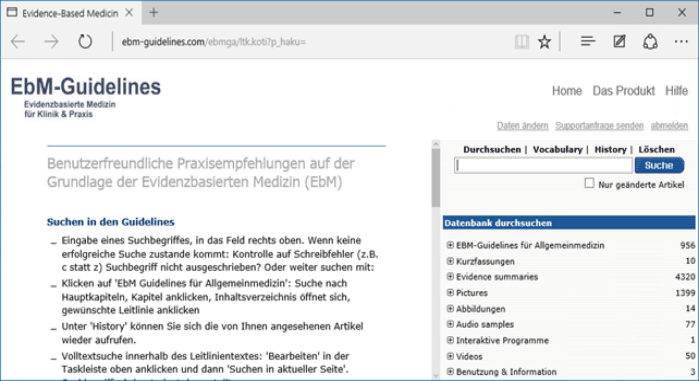Close the Evidence-Based Medicin tab
This screenshot has height=381, width=699.
coord(129,13)
